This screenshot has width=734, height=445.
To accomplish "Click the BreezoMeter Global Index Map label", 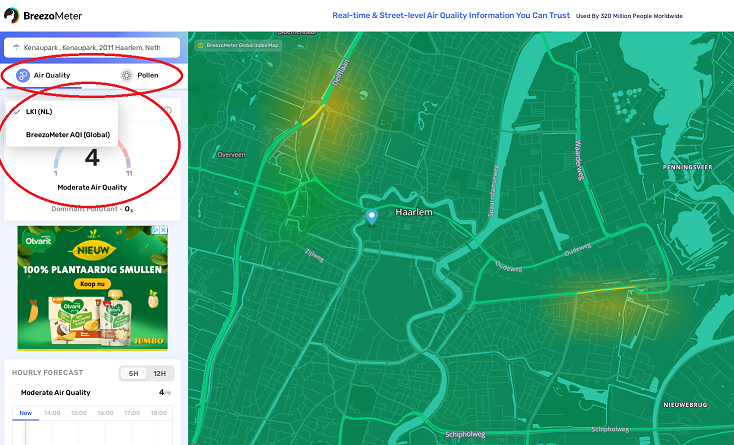I will 242,45.
